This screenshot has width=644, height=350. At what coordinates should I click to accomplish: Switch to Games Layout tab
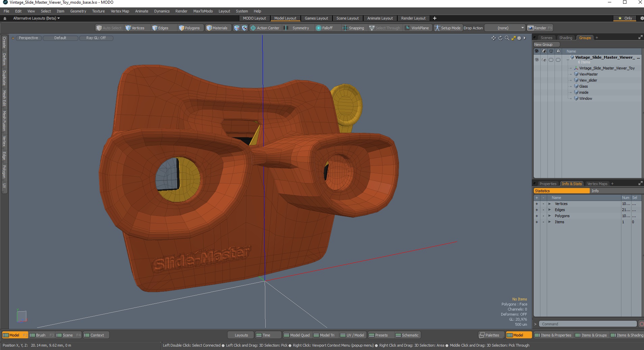click(316, 18)
